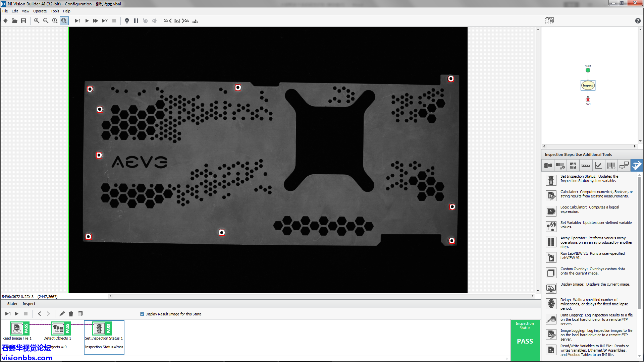The height and width of the screenshot is (362, 644).
Task: Add a Set Inspection Status step
Action: pyautogui.click(x=589, y=180)
